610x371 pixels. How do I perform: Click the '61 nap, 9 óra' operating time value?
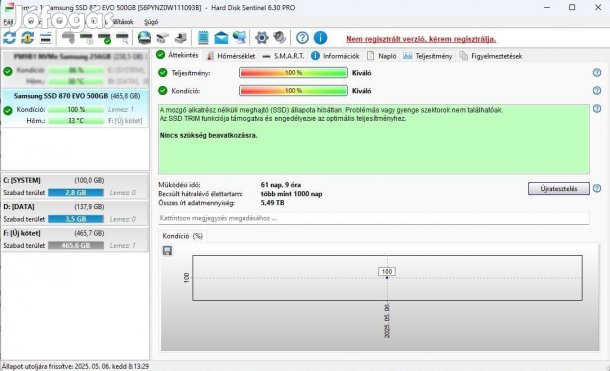click(280, 185)
